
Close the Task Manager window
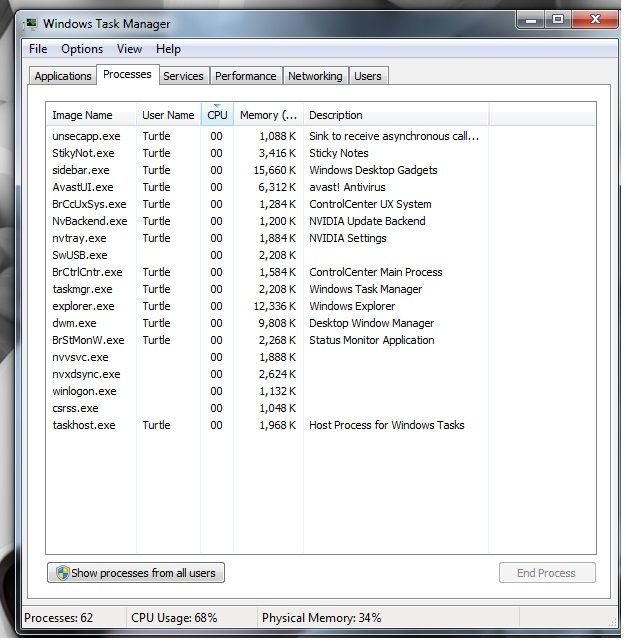point(595,20)
